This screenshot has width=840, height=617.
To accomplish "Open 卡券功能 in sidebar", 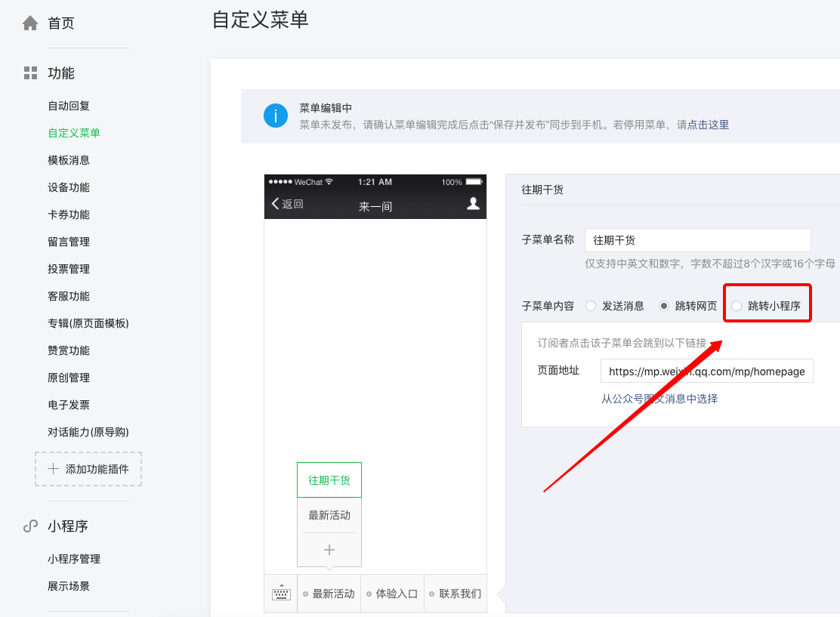I will pyautogui.click(x=69, y=214).
